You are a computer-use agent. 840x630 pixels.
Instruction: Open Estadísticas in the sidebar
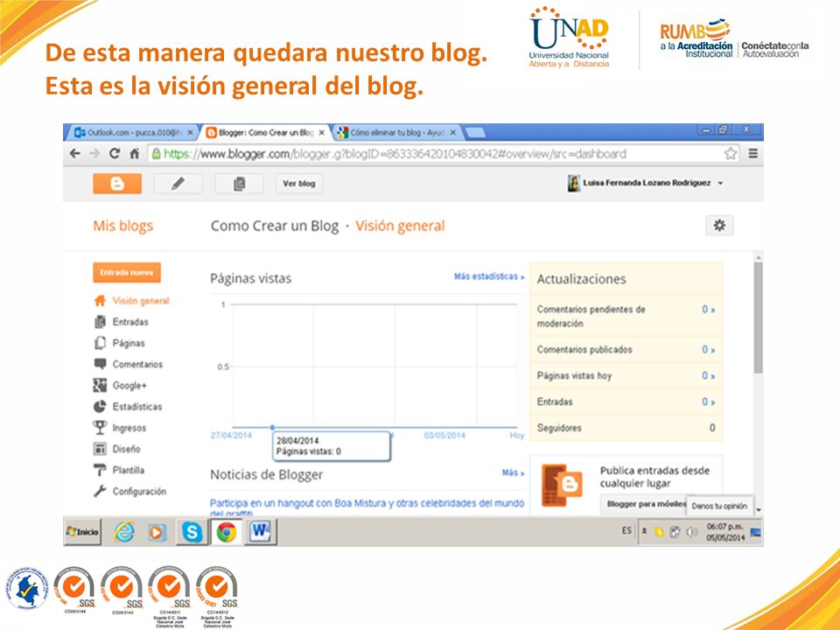[x=137, y=407]
